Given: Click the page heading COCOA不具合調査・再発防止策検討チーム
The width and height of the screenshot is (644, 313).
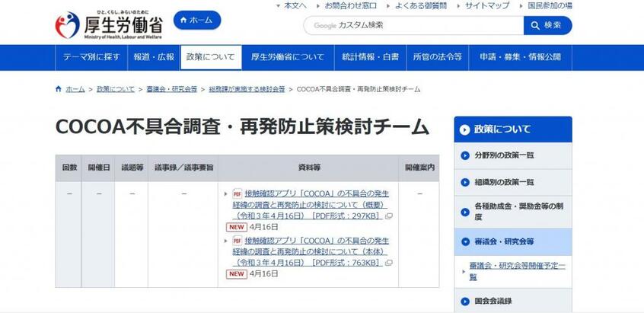Looking at the screenshot, I should click(x=242, y=127).
